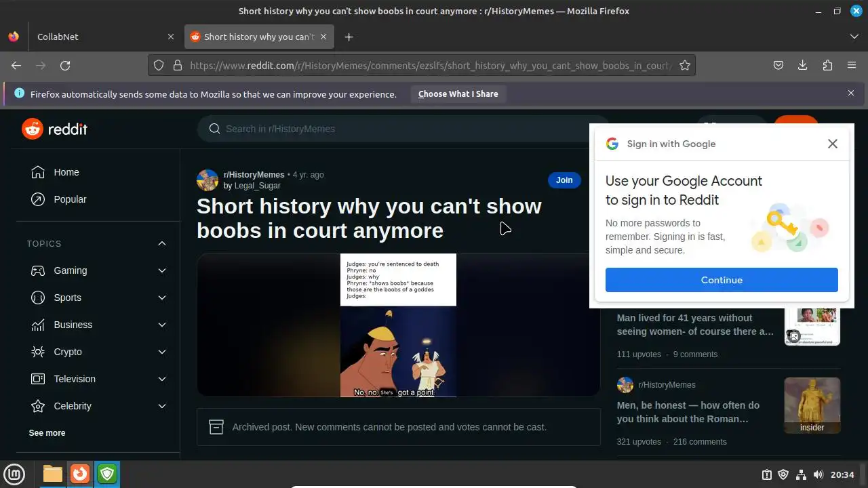This screenshot has width=868, height=488.
Task: Click the r/HistoryMemes avatar beside 'Men, be honest'
Action: tap(625, 385)
